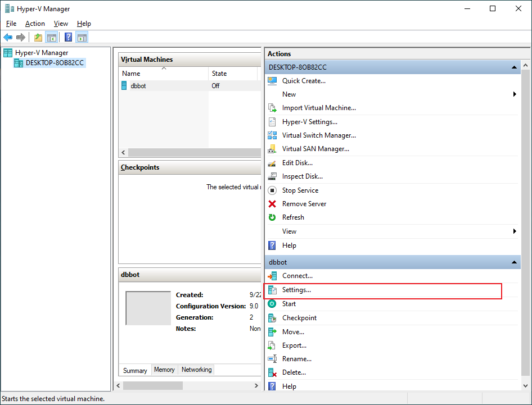The height and width of the screenshot is (405, 532).
Task: Click the Help action under DESKTOP-8OB82CC
Action: (x=289, y=245)
